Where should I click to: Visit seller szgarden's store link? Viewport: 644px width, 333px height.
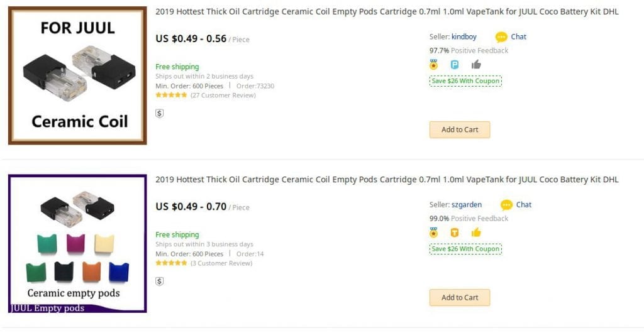point(466,205)
